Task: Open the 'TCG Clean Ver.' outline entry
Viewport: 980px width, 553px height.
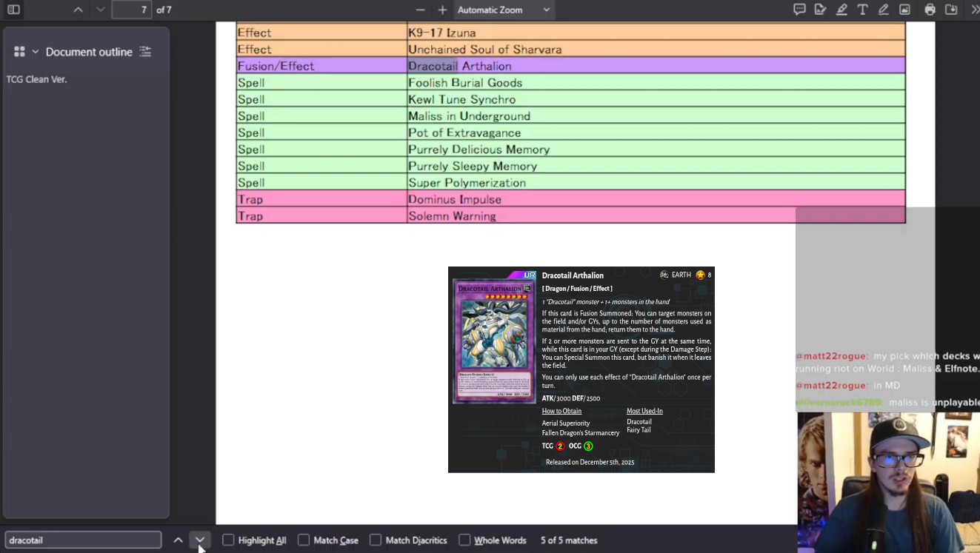Action: (36, 79)
